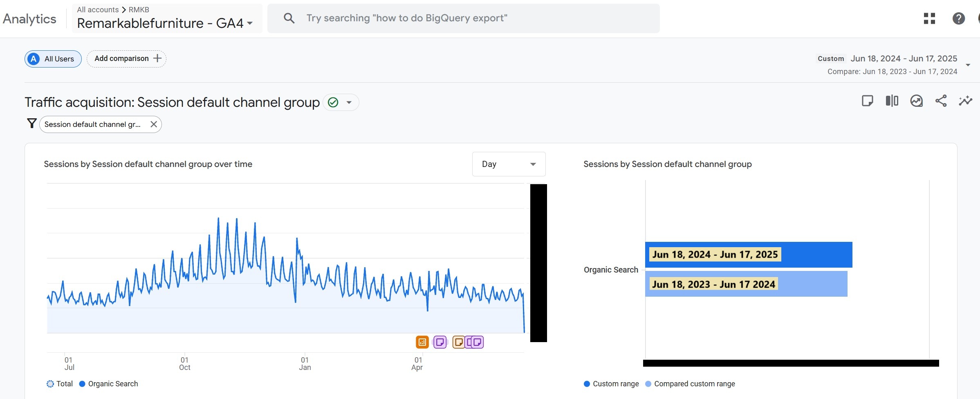Screen dimensions: 980x399
Task: Click the Share this report icon
Action: click(x=941, y=101)
